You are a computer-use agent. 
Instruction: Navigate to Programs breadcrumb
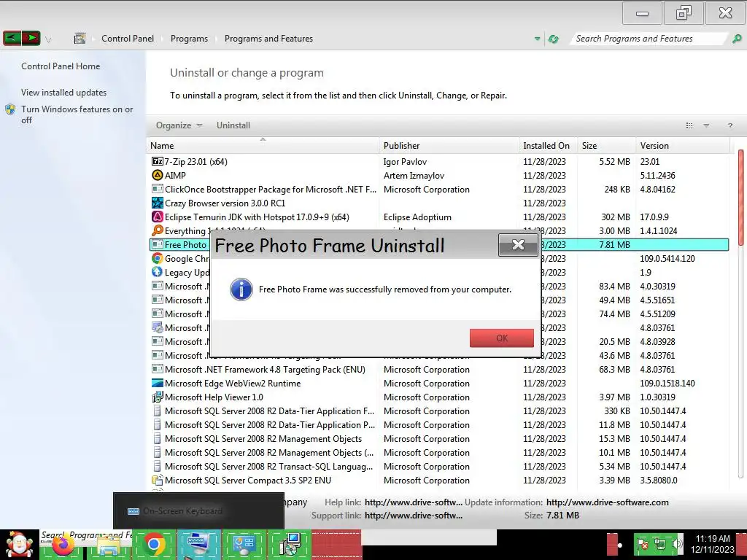[x=189, y=39]
